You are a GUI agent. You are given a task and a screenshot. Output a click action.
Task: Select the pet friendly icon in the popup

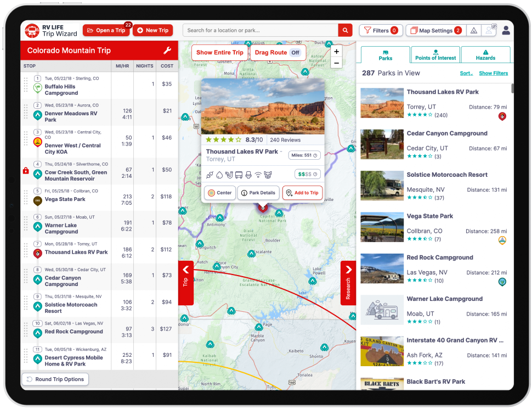tap(268, 175)
